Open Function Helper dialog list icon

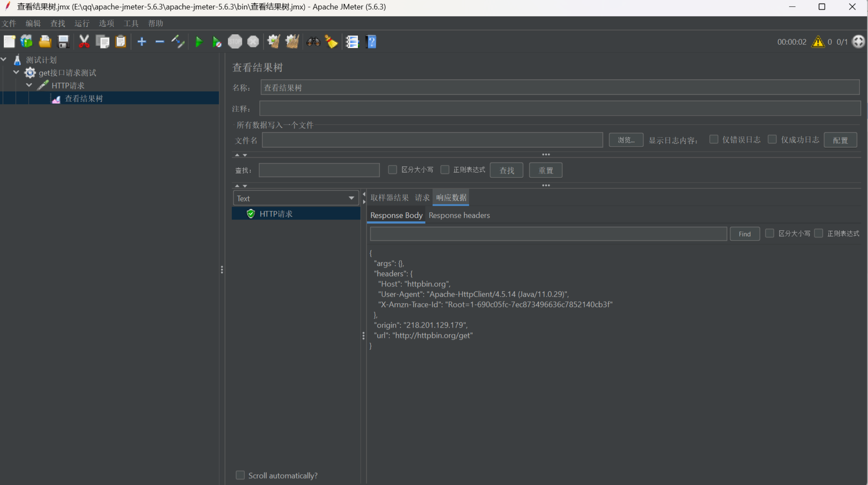pyautogui.click(x=352, y=42)
